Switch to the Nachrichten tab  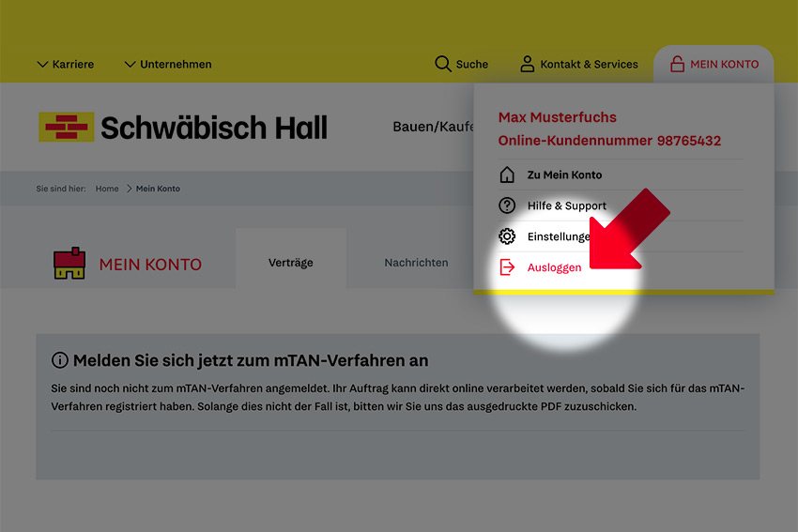pos(416,263)
